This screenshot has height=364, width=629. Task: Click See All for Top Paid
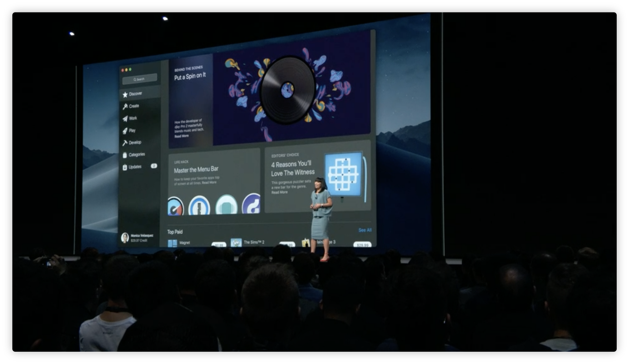coord(364,230)
